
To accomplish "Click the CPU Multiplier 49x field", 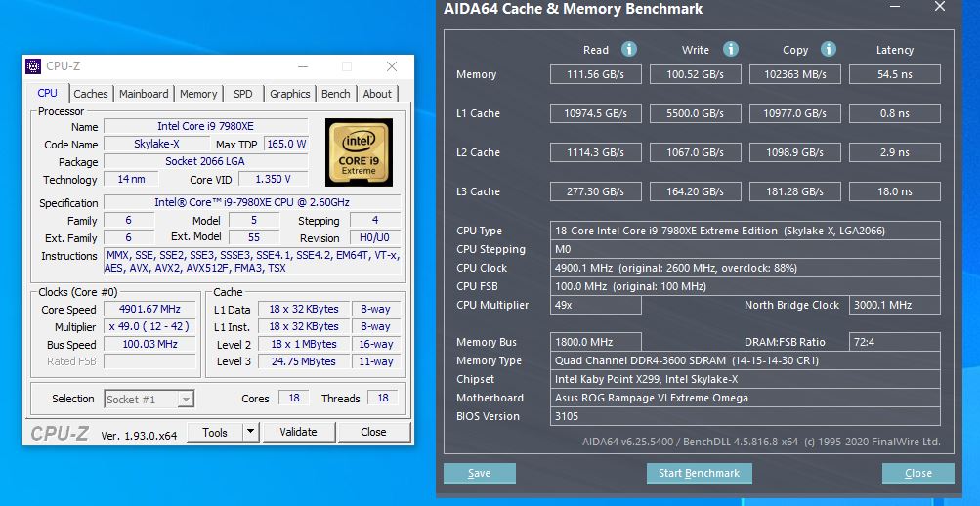I will click(x=596, y=305).
